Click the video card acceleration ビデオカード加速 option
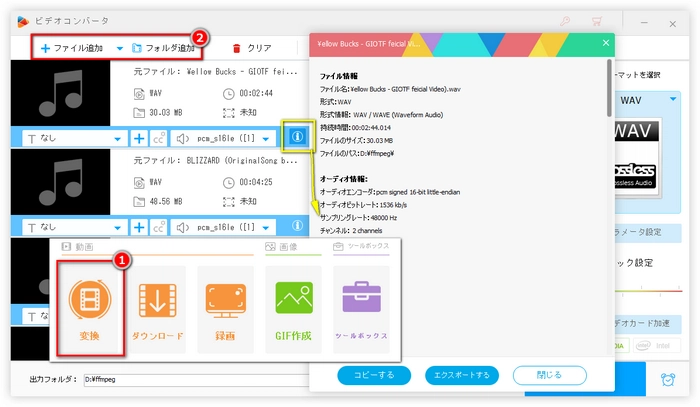The height and width of the screenshot is (407, 700). pos(648,324)
